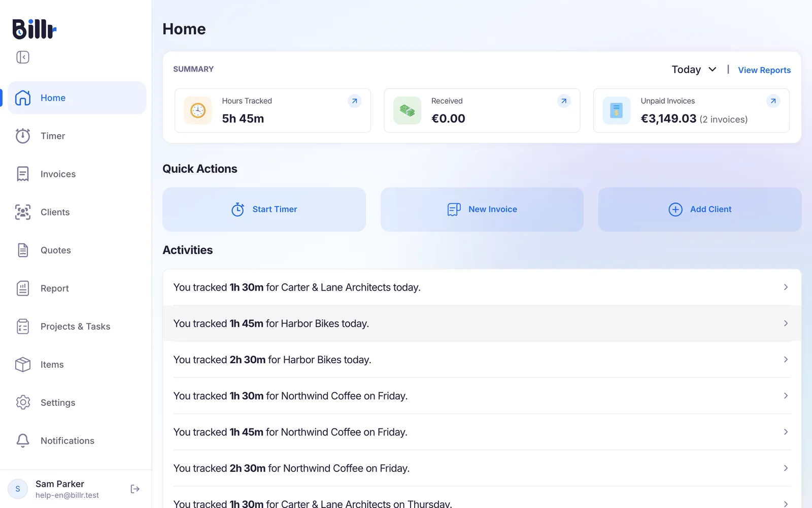Open Projects & Tasks in the sidebar
Viewport: 812px width, 508px height.
point(77,326)
